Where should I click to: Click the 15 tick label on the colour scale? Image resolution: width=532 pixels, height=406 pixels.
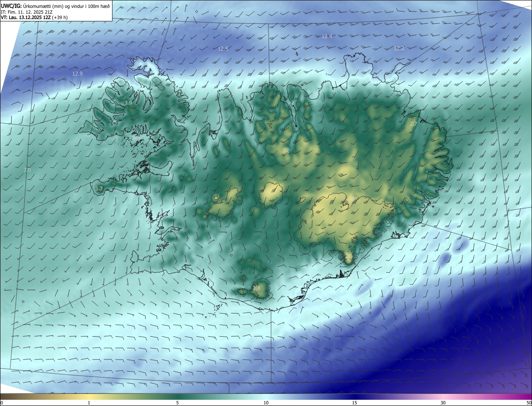[355, 403]
